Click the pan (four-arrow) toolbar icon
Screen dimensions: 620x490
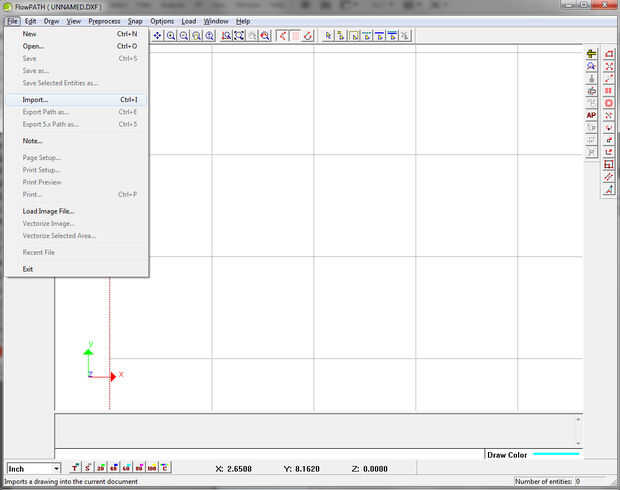157,36
